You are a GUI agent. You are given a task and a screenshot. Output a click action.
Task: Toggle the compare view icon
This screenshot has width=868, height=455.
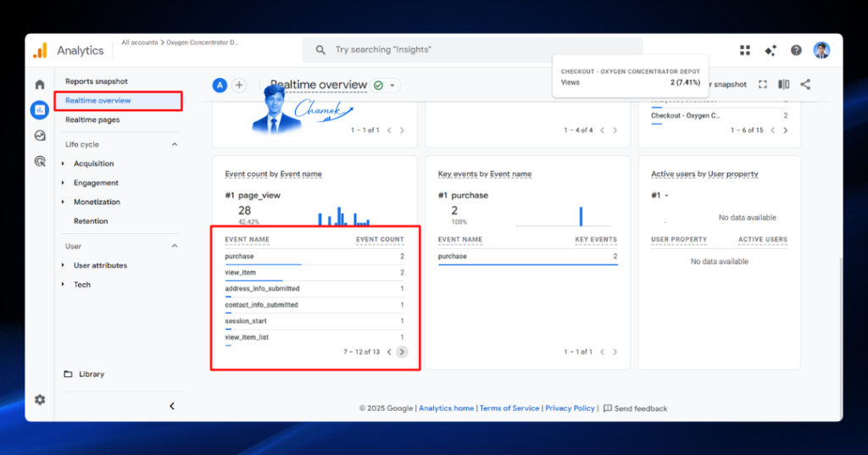[784, 84]
